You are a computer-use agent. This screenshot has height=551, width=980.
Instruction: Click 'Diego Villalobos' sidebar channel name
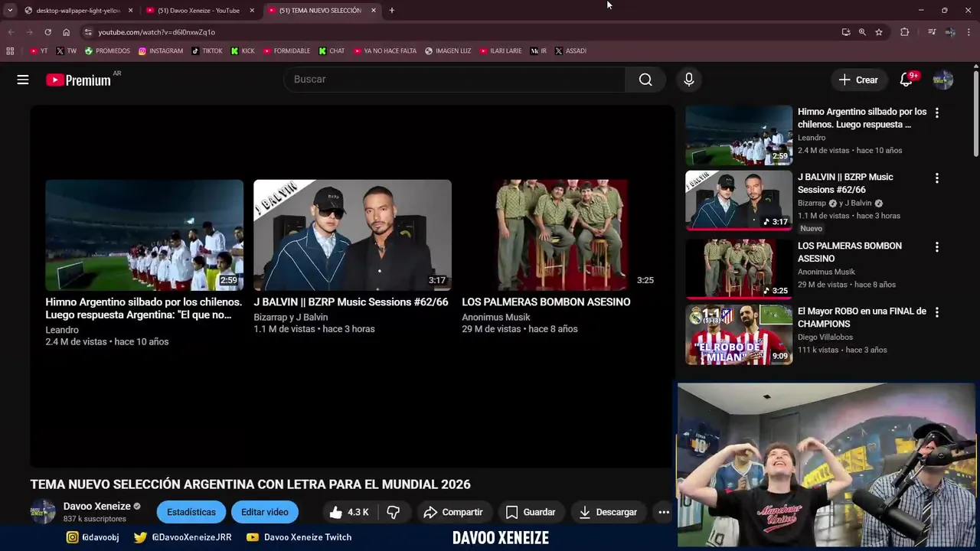pos(826,337)
